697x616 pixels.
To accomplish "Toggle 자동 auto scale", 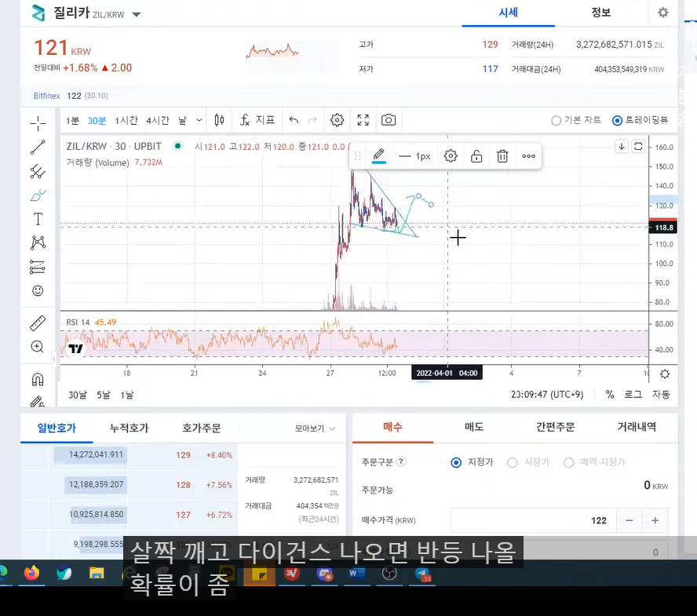I will [661, 394].
